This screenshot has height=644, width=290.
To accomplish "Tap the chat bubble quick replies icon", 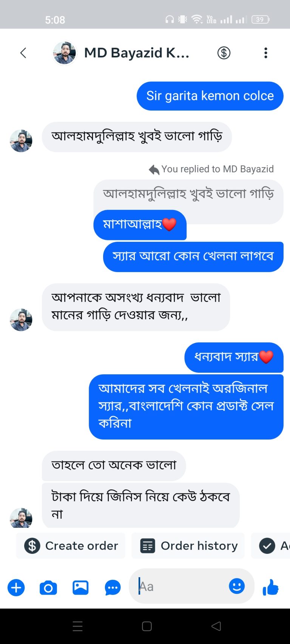I will pyautogui.click(x=113, y=587).
